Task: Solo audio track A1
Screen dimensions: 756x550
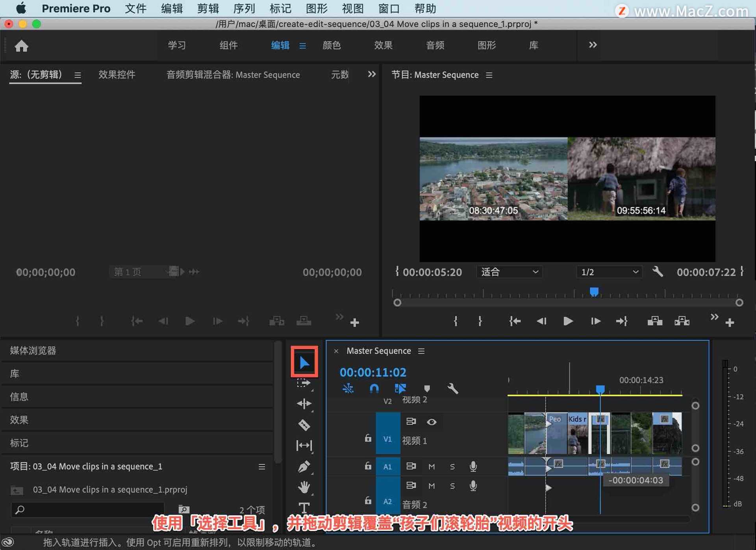Action: 452,467
